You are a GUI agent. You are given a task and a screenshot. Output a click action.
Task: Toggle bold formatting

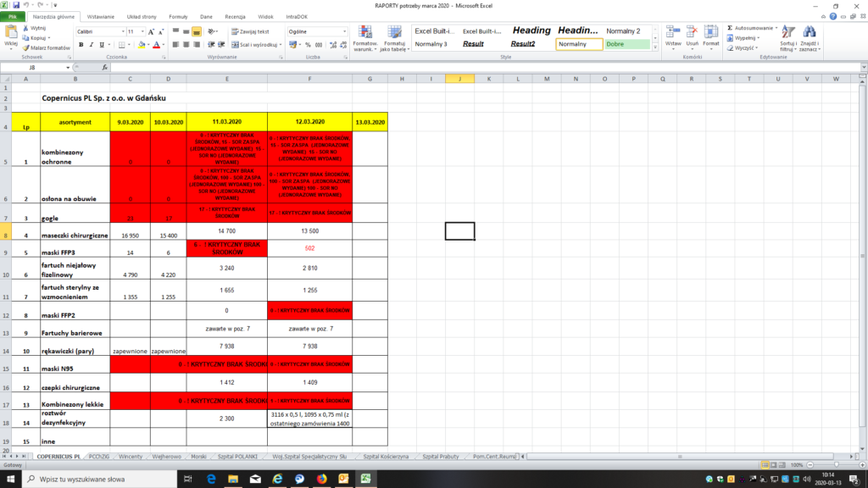tap(81, 44)
